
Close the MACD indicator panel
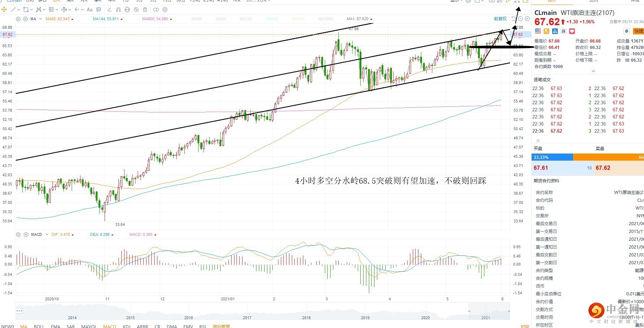point(26,234)
